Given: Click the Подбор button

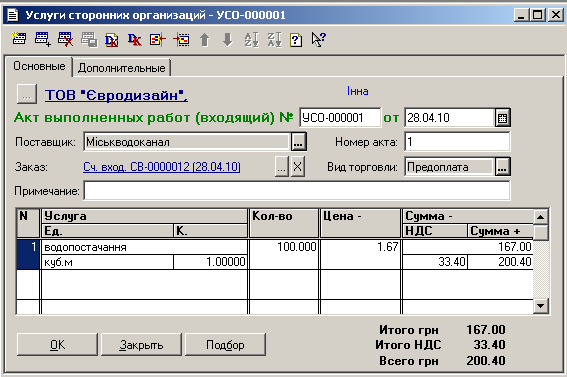Looking at the screenshot, I should point(225,344).
